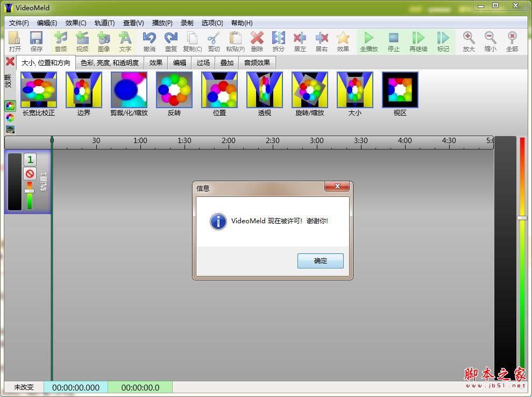Close the effects panel with red X
This screenshot has height=397, width=532.
[x=10, y=61]
